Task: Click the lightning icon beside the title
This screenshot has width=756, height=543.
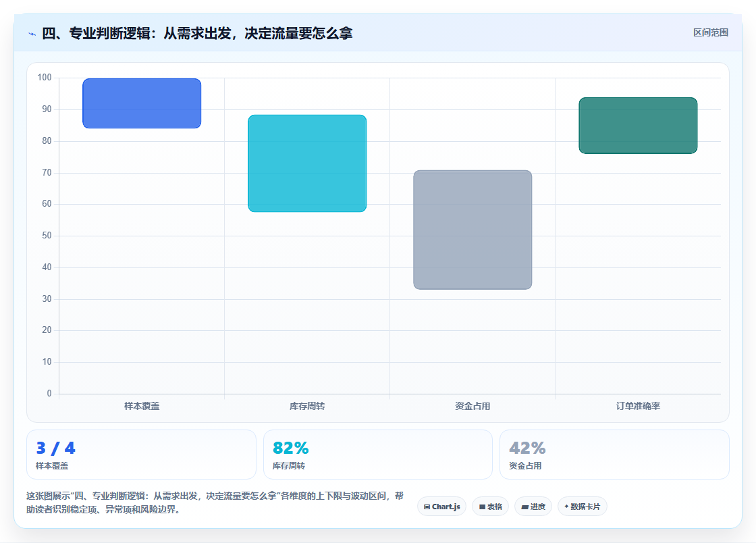Action: (x=32, y=34)
